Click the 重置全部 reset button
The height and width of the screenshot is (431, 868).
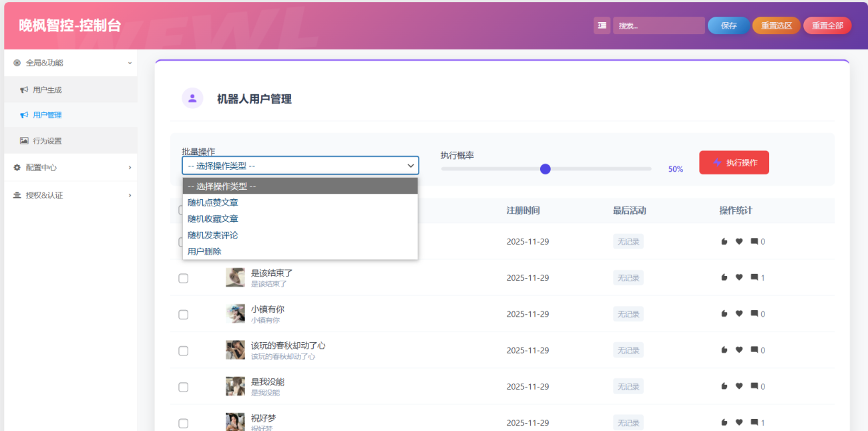827,25
